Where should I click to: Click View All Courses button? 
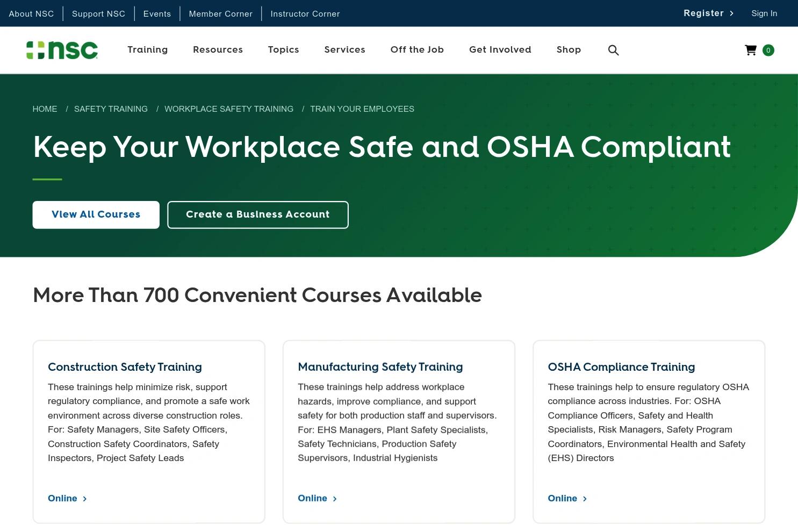click(x=96, y=214)
